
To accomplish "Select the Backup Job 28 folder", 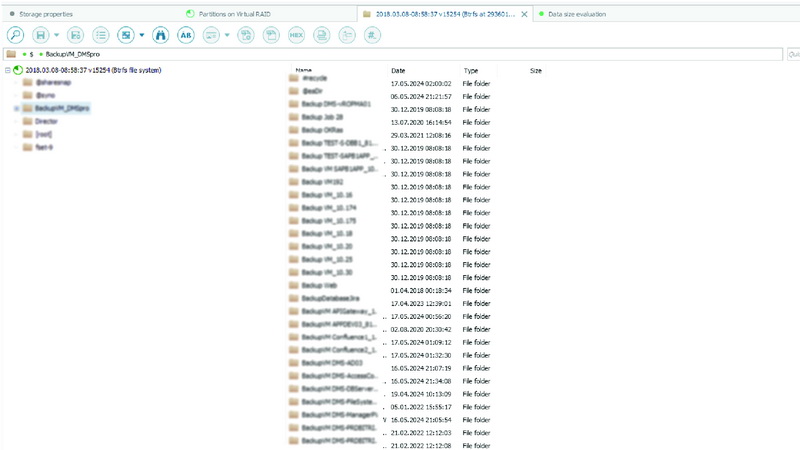I will pyautogui.click(x=322, y=117).
